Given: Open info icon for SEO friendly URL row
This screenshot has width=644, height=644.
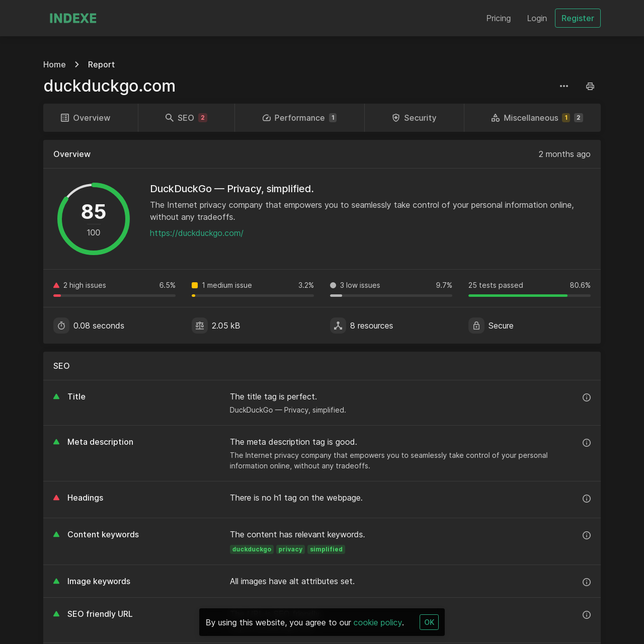Looking at the screenshot, I should 587,615.
